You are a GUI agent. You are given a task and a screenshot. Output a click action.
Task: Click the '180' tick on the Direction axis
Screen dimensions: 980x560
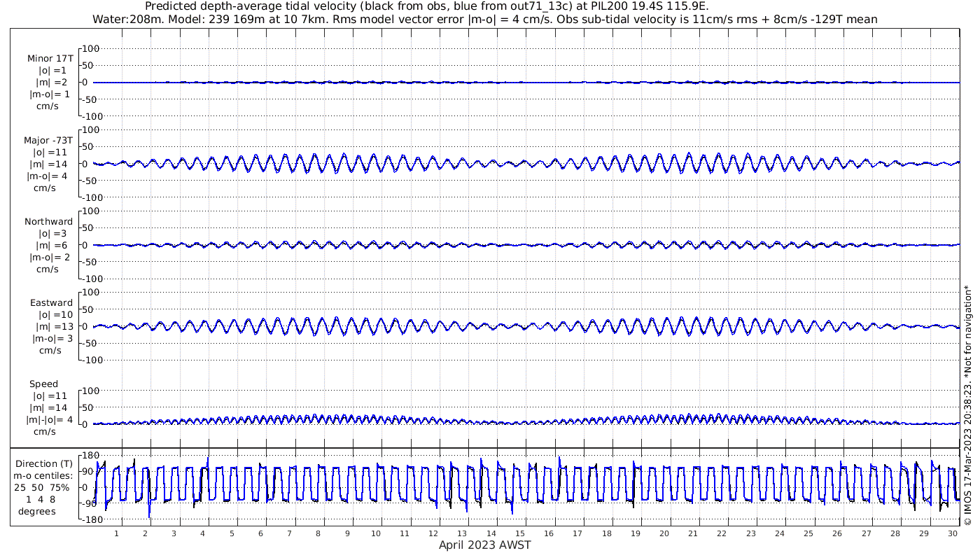click(x=90, y=455)
